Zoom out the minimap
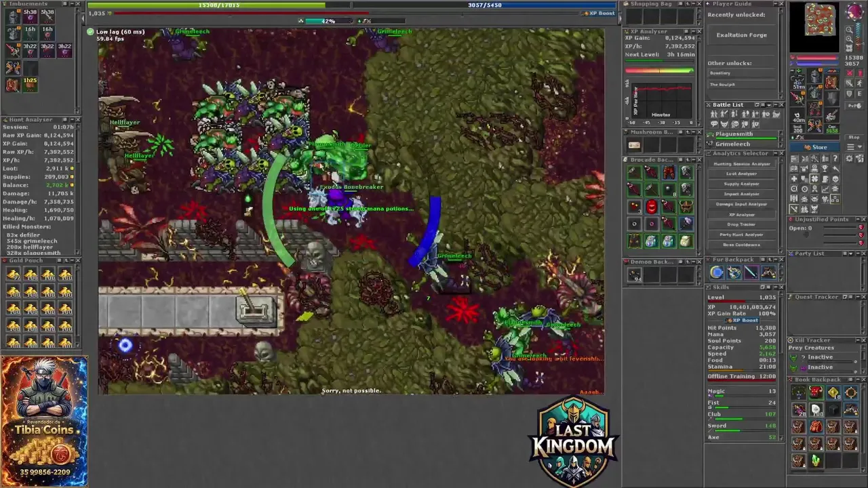This screenshot has width=868, height=488. point(849,29)
